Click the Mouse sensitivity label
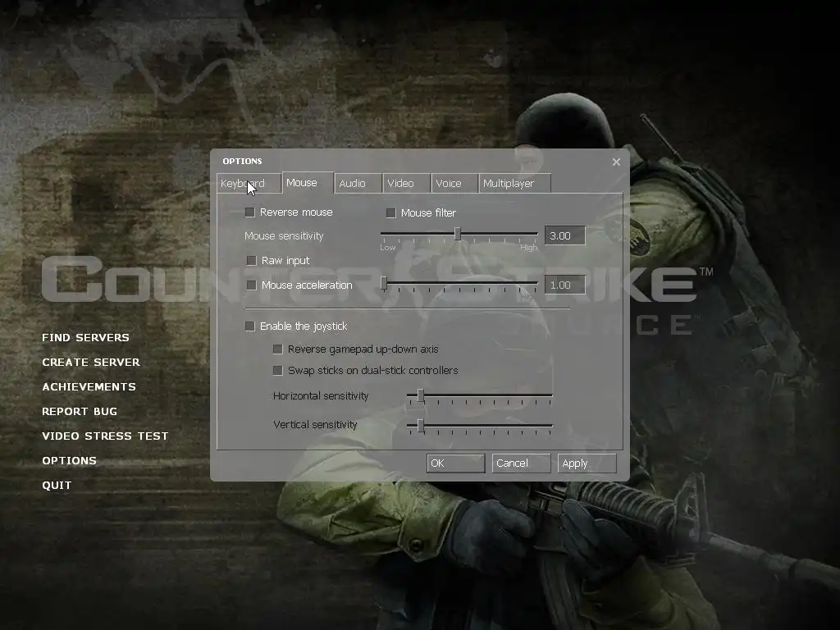The width and height of the screenshot is (840, 630). 284,235
